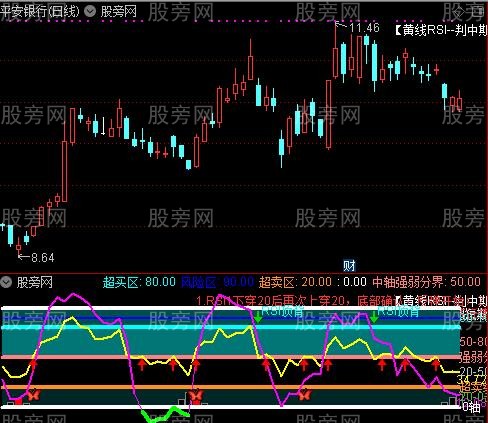Click the 中轴强弱分界: 50.00 readout
The height and width of the screenshot is (423, 488).
[426, 282]
